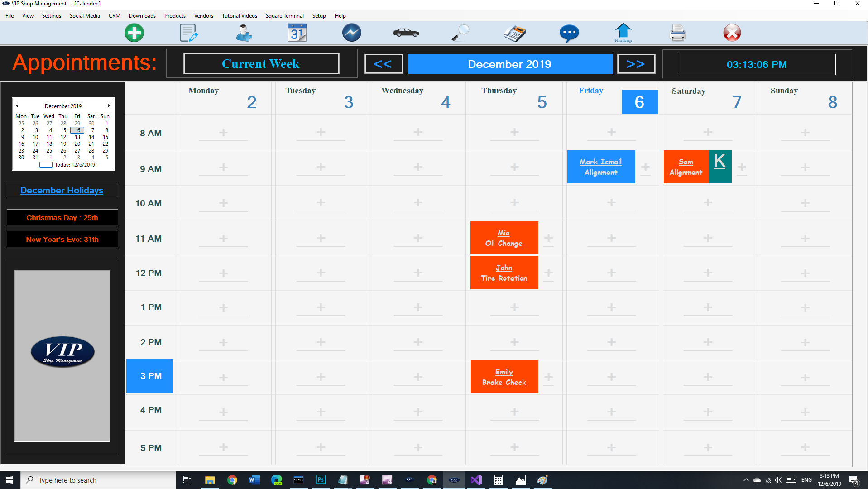
Task: Advance mini calendar to next month
Action: click(109, 106)
